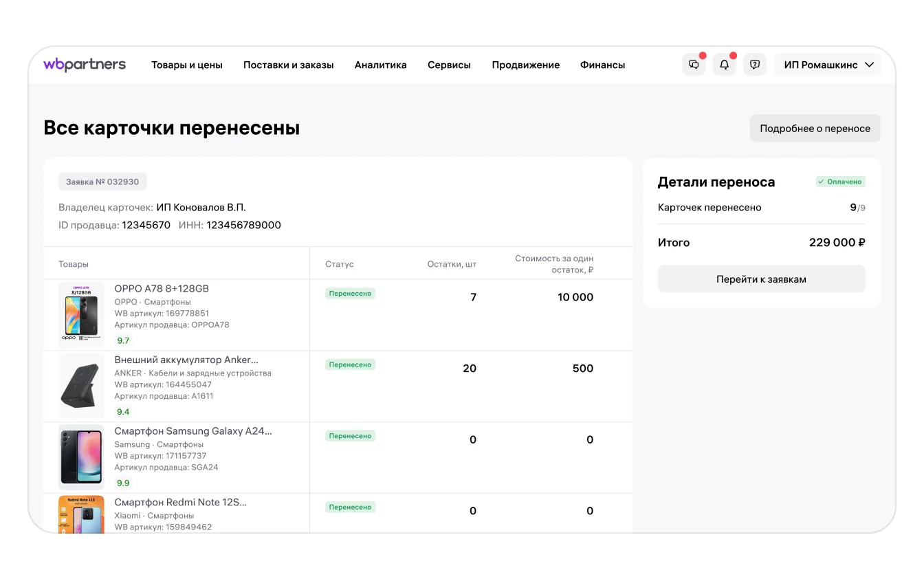Open the OPPO A78 8+128GB title
The height and width of the screenshot is (579, 924).
(x=162, y=289)
